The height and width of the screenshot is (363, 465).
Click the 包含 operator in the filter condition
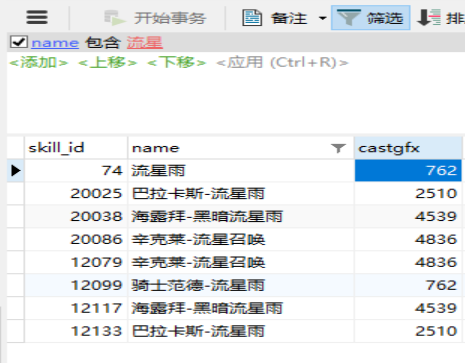tap(102, 43)
